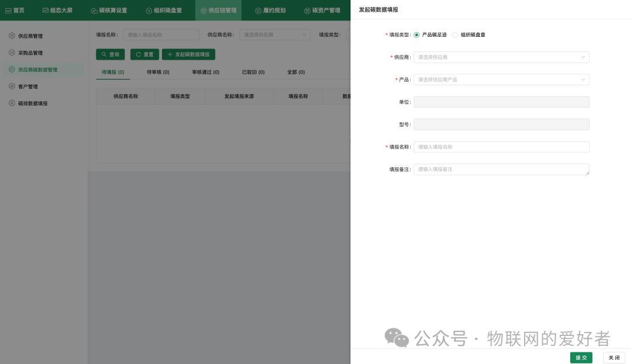
Task: Click the home icon next to 首页
Action: (x=8, y=10)
